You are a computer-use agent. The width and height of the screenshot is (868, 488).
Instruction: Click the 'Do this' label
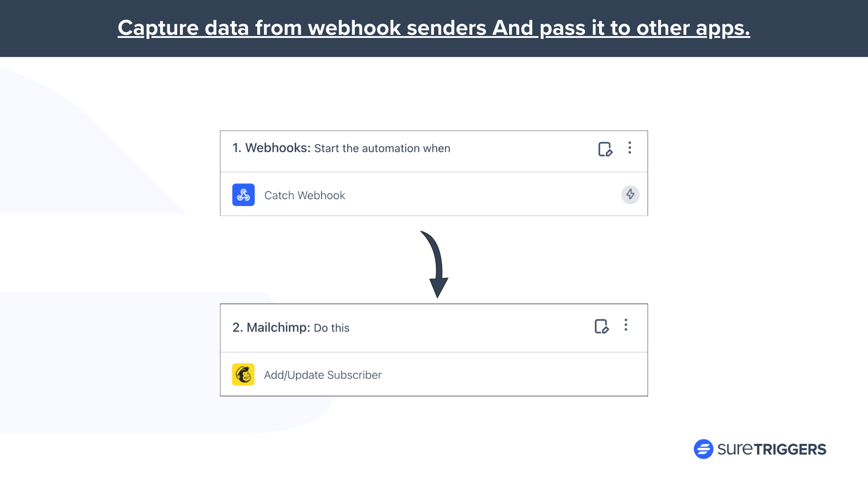[x=332, y=328]
